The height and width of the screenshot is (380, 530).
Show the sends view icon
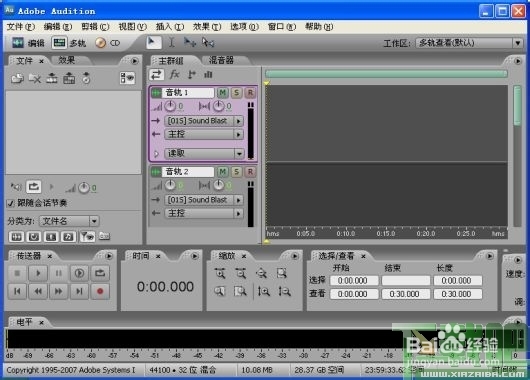192,74
